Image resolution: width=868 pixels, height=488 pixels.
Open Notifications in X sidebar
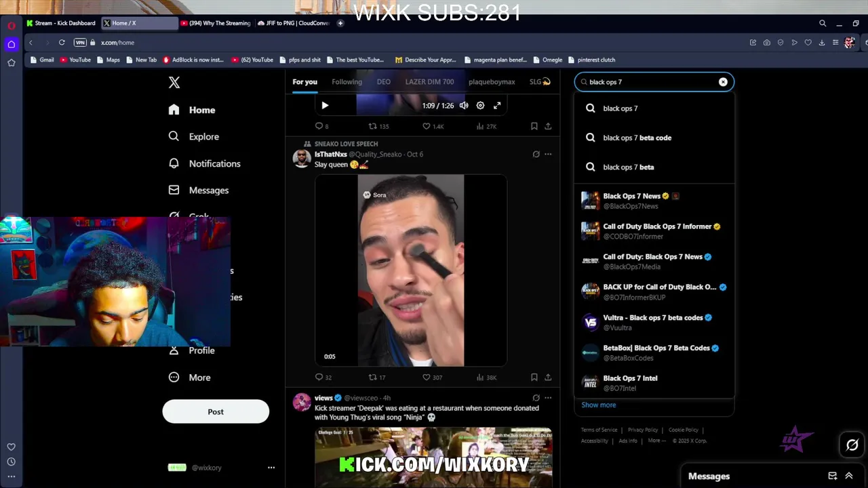205,163
